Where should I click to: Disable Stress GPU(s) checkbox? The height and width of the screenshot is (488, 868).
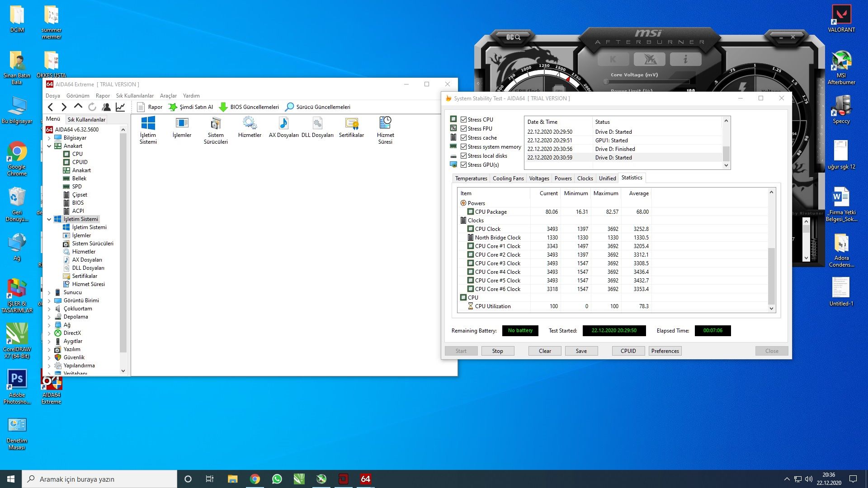(463, 165)
